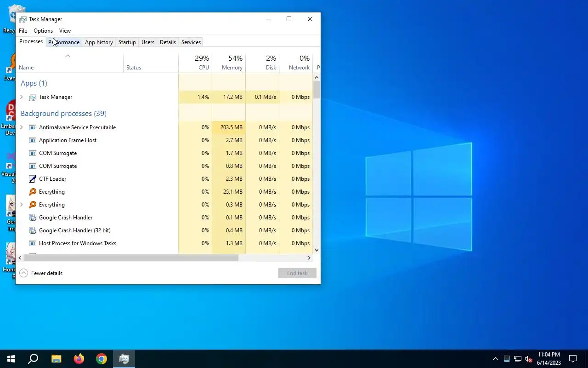Open the Windows Start menu
This screenshot has width=588, height=368.
pyautogui.click(x=11, y=359)
